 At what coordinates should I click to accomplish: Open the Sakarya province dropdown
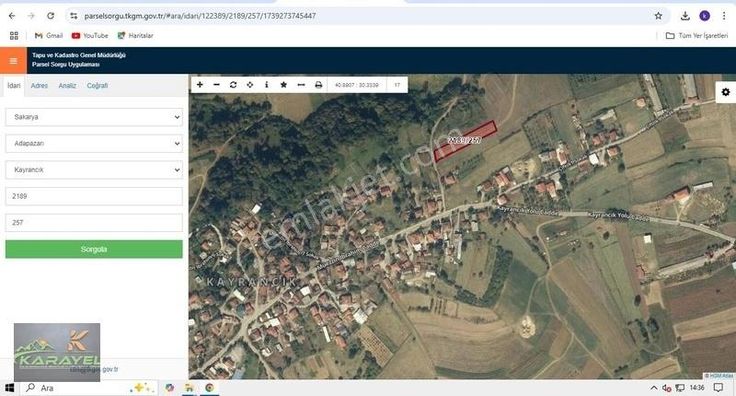pos(94,117)
